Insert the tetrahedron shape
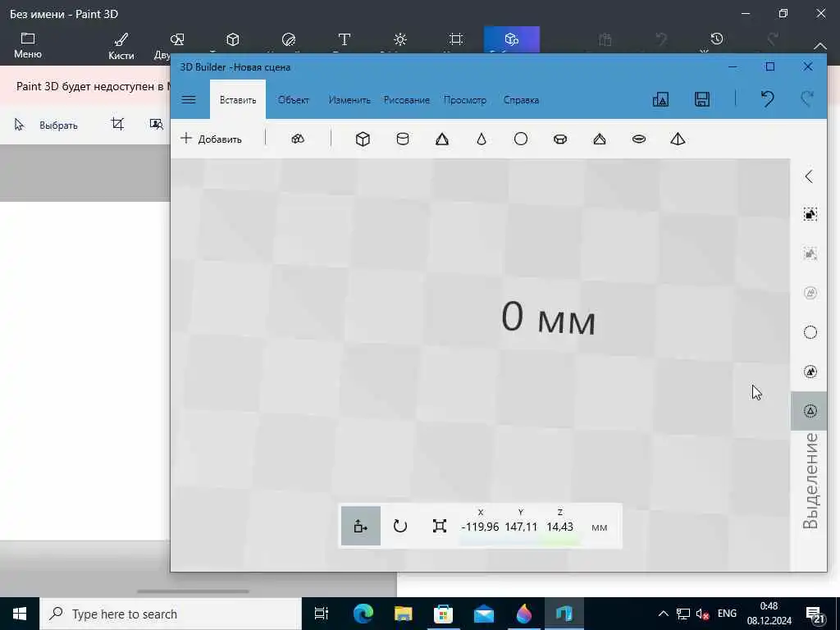The height and width of the screenshot is (630, 840). [x=678, y=139]
